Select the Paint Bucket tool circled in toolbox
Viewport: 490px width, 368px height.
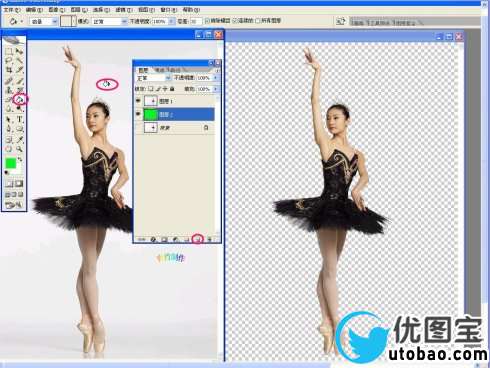pyautogui.click(x=20, y=99)
